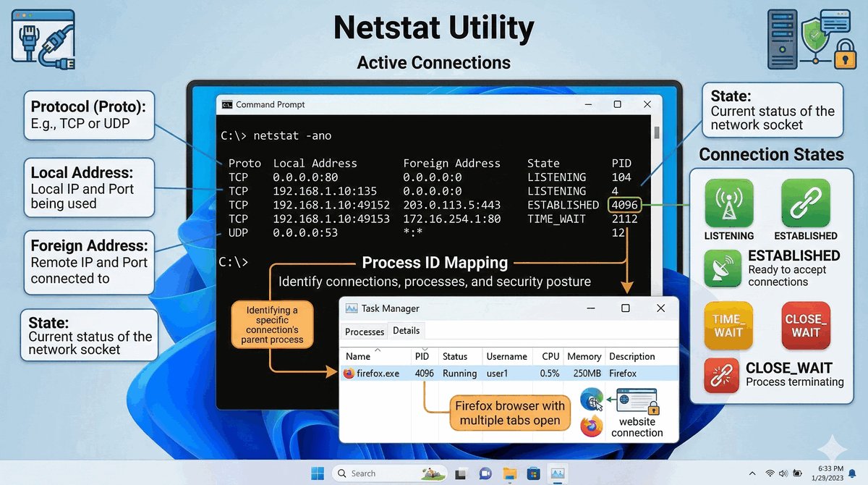
Task: Click the green LISTENING antenna icon
Action: pos(728,204)
